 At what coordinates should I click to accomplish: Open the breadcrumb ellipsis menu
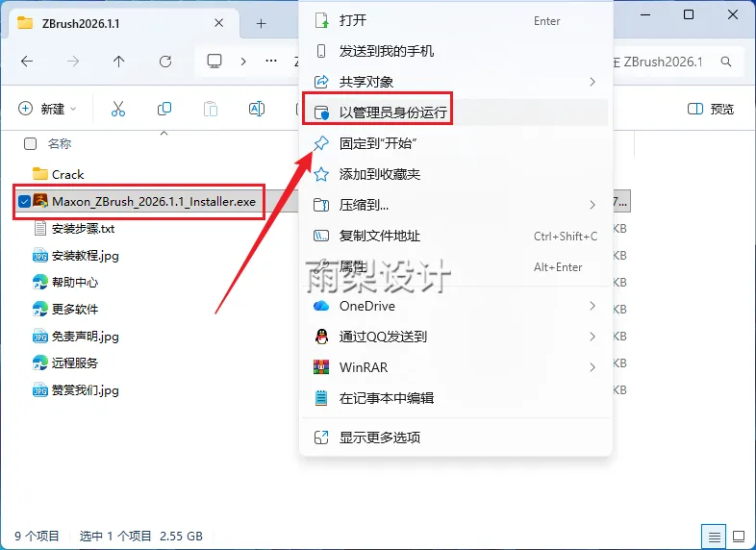click(x=271, y=62)
